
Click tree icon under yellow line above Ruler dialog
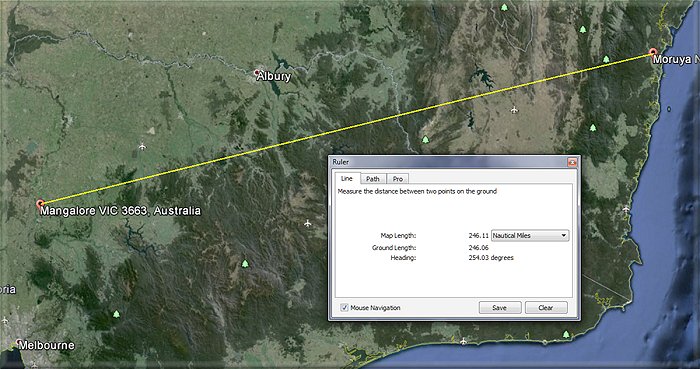425,140
